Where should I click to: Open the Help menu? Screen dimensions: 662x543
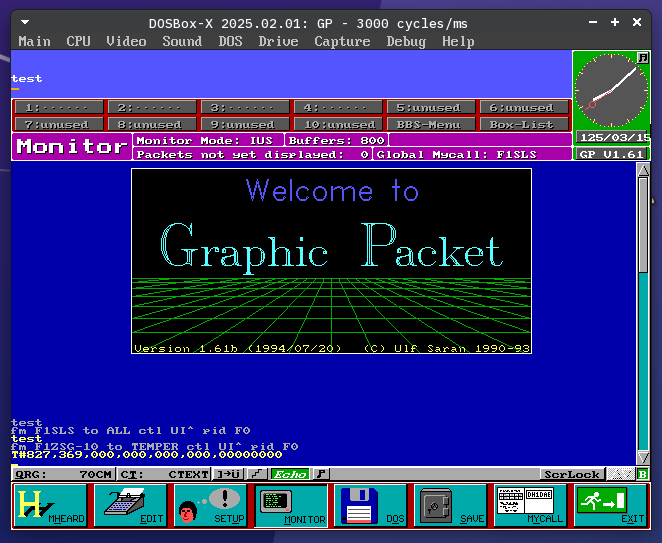click(459, 41)
